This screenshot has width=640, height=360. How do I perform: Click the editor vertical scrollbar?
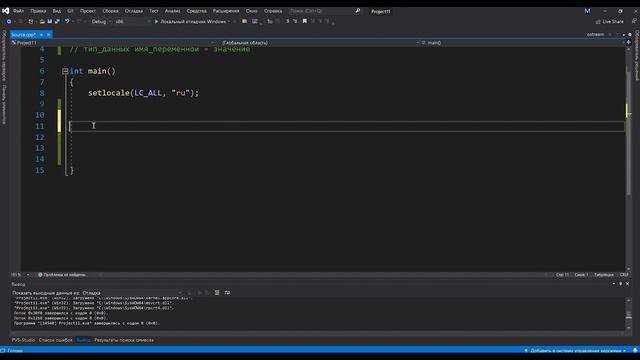coord(629,159)
